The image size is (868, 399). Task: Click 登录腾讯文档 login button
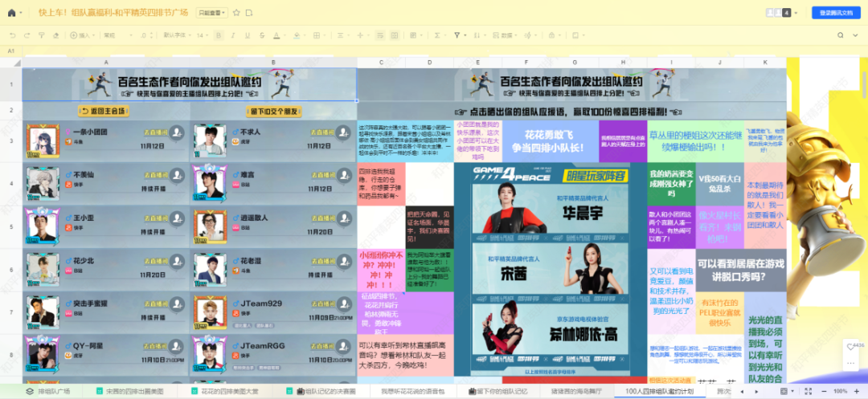(836, 13)
